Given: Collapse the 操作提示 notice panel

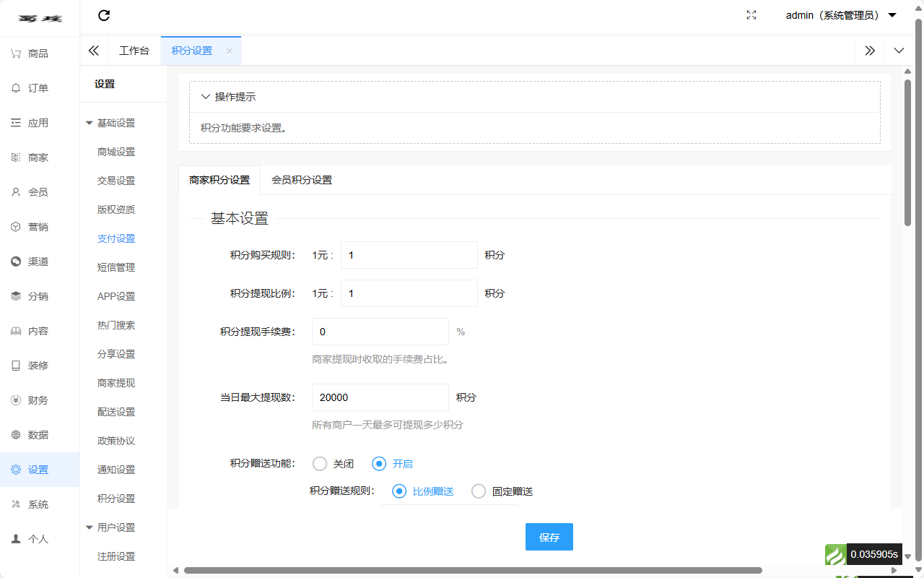Looking at the screenshot, I should [205, 95].
